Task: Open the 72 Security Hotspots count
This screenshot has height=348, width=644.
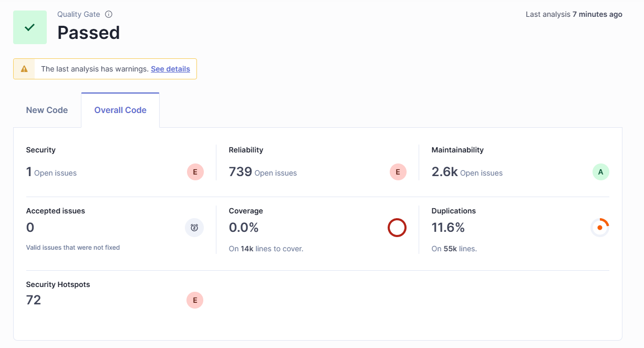Action: click(x=34, y=300)
